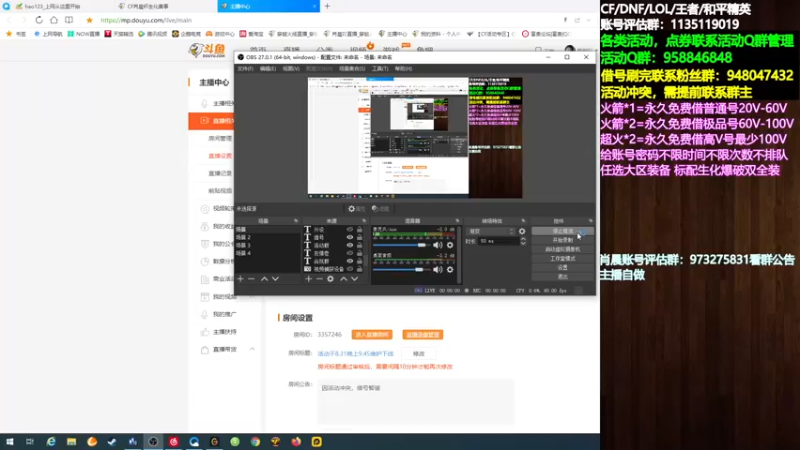Move scene down in Scenes panel

click(276, 279)
